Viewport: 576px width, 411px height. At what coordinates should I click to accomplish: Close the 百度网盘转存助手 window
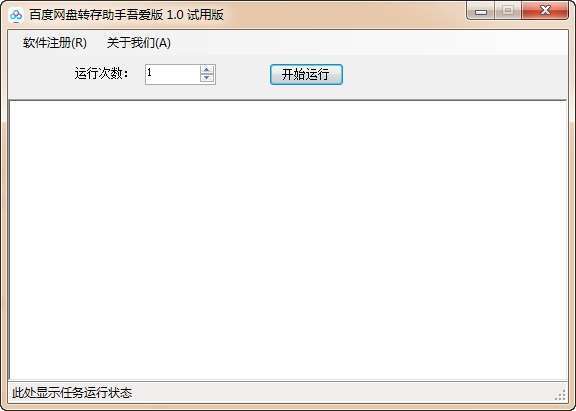point(545,11)
